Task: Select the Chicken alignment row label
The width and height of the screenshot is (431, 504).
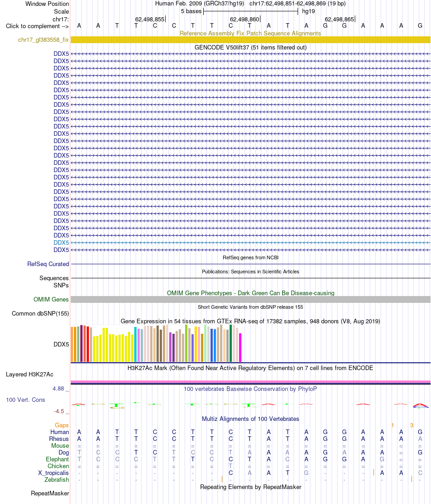Action: (58, 466)
